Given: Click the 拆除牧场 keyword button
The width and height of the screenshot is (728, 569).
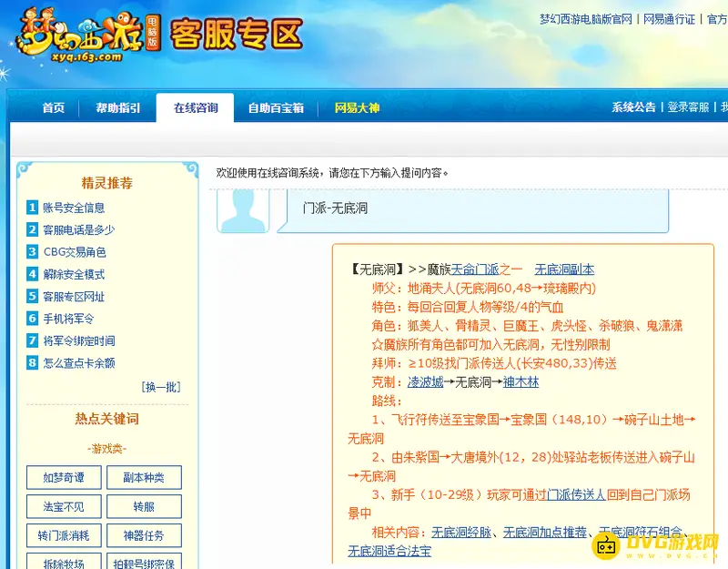Looking at the screenshot, I should [x=64, y=561].
